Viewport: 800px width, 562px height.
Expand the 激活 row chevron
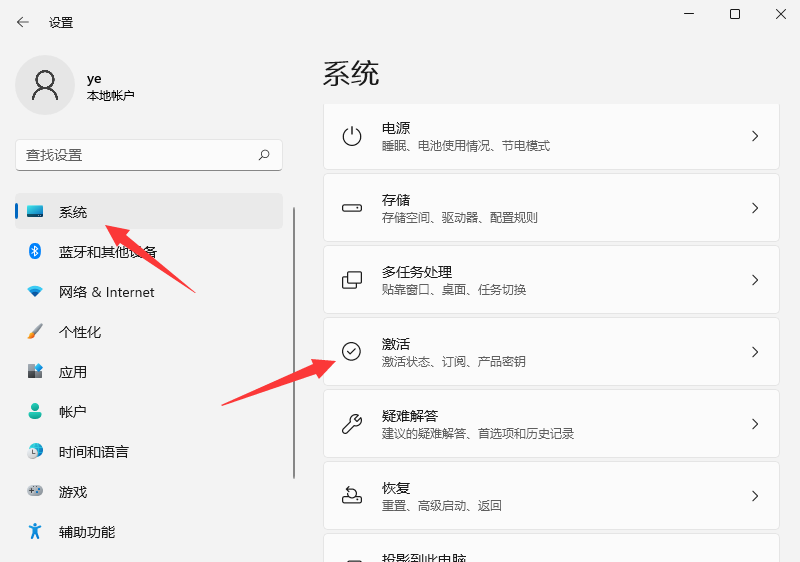(755, 352)
